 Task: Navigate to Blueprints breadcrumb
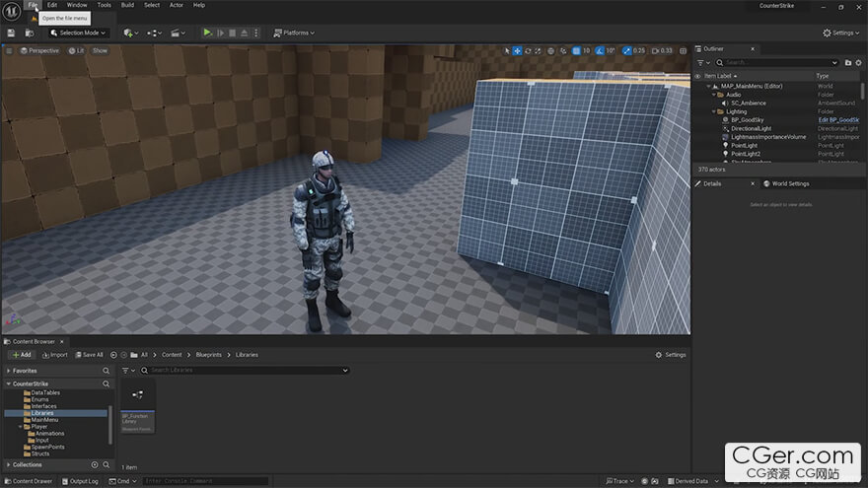click(x=209, y=355)
